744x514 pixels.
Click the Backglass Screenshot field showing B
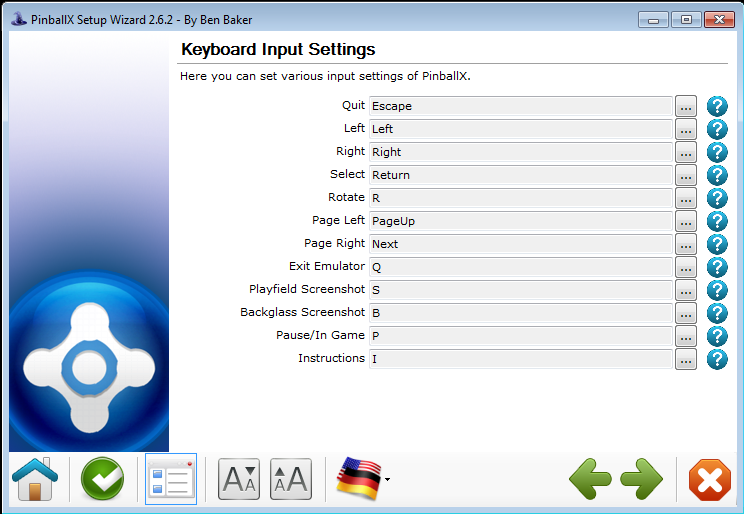521,313
